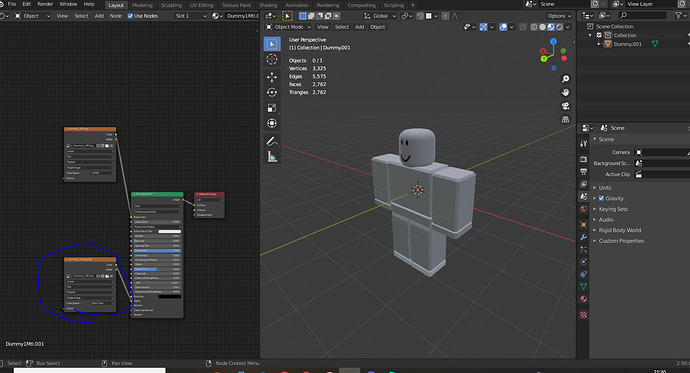The height and width of the screenshot is (373, 690).
Task: Open the Tool properties tab
Action: pyautogui.click(x=584, y=143)
